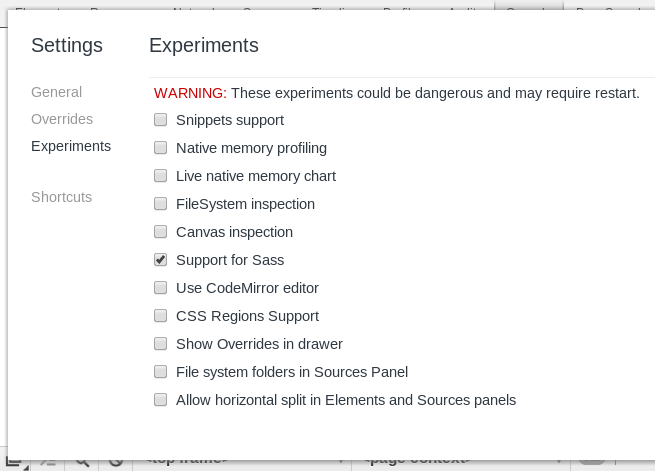Open the General settings section
This screenshot has height=471, width=655.
pos(56,92)
